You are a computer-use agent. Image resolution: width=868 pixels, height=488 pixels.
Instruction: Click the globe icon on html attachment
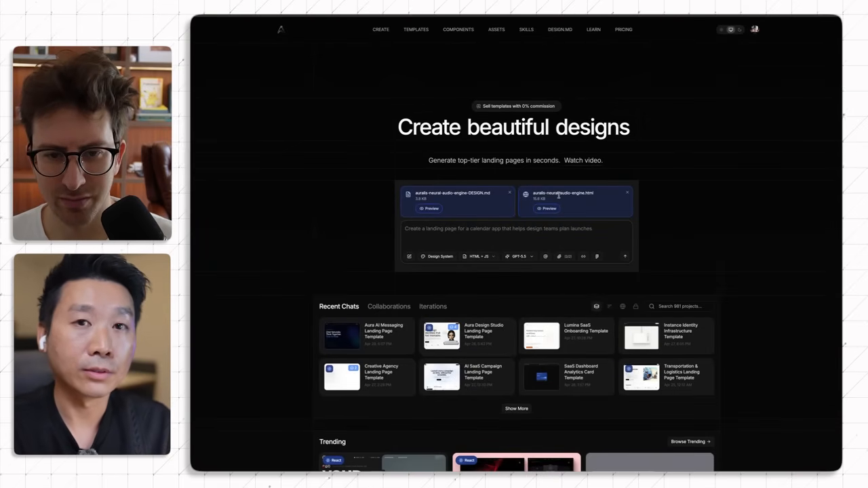526,194
